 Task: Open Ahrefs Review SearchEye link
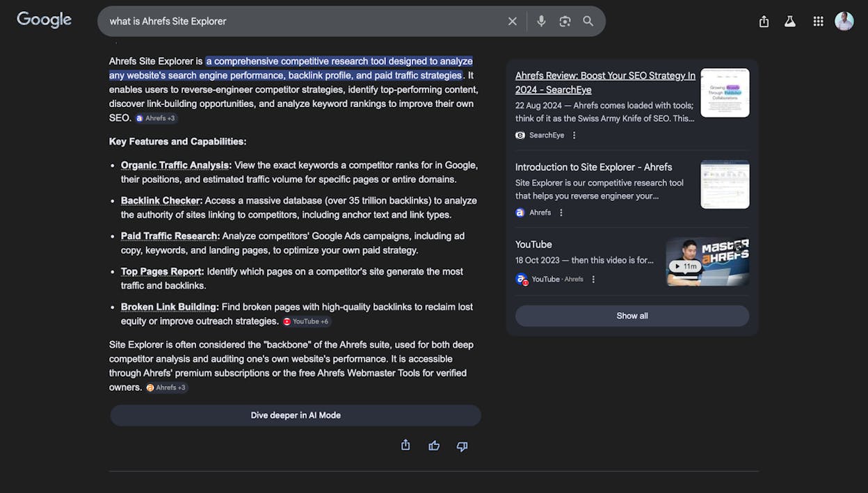605,83
